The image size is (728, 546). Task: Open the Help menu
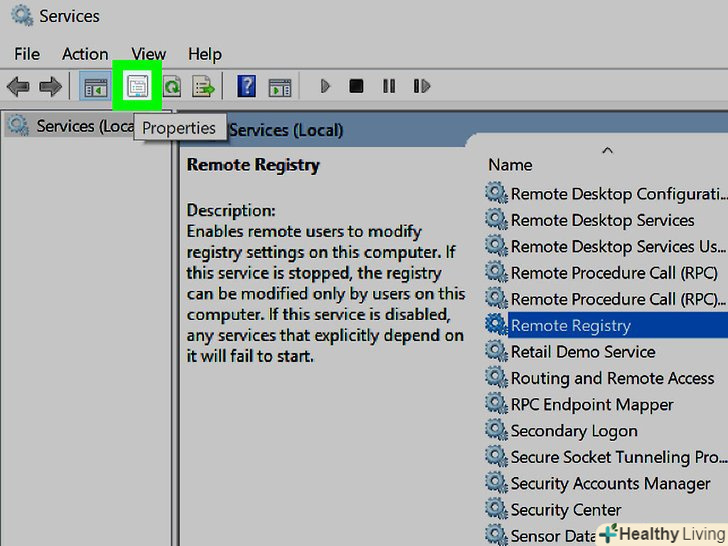pyautogui.click(x=205, y=54)
